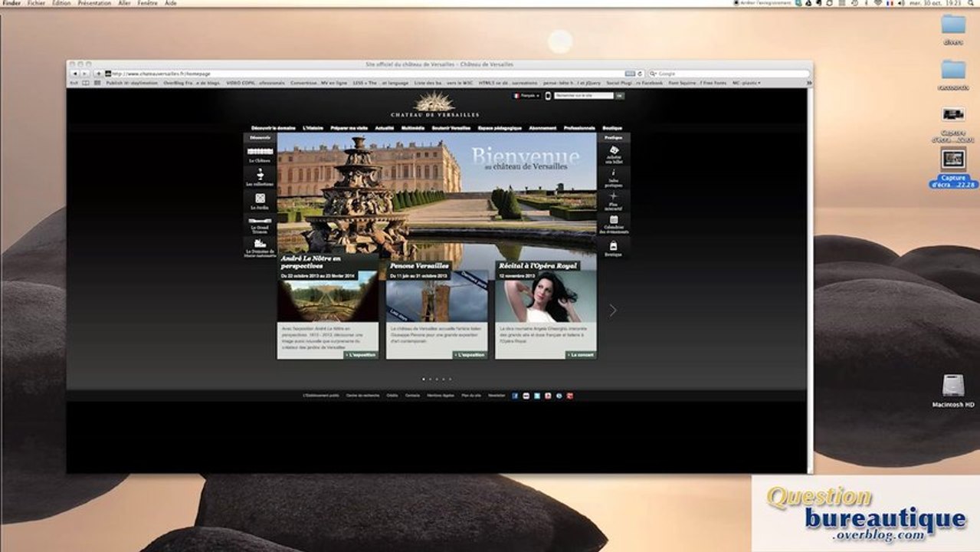Click Le concert button
The width and height of the screenshot is (980, 552).
[581, 355]
